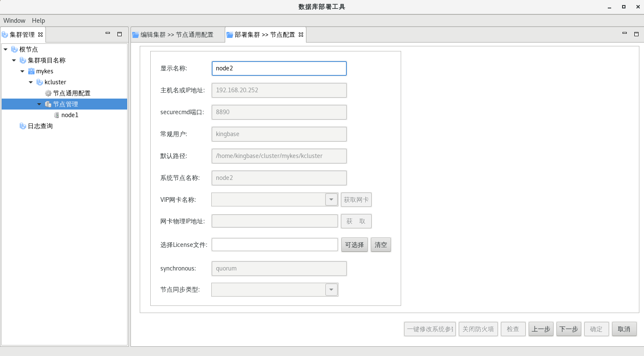The image size is (644, 356).
Task: Click the node1 server icon in tree
Action: [56, 115]
